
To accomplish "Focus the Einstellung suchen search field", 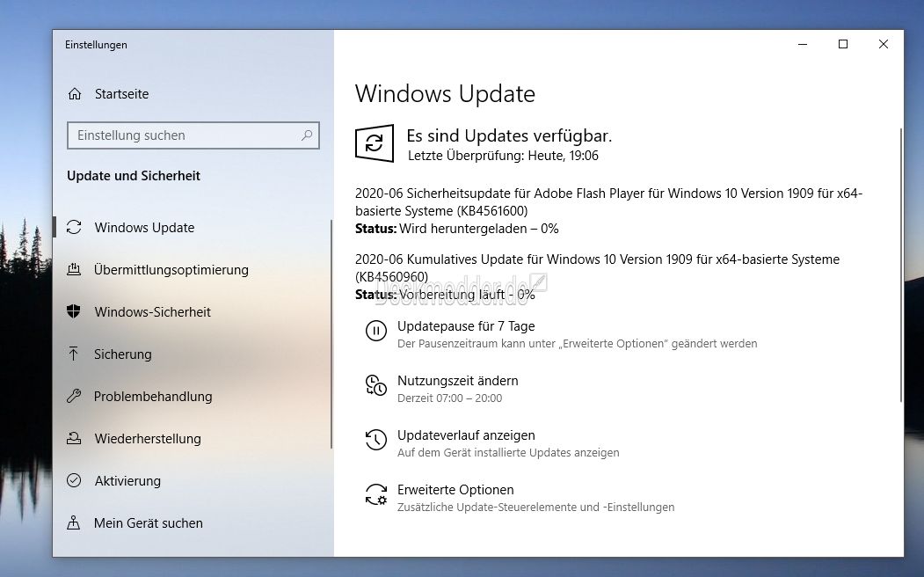I will 193,135.
